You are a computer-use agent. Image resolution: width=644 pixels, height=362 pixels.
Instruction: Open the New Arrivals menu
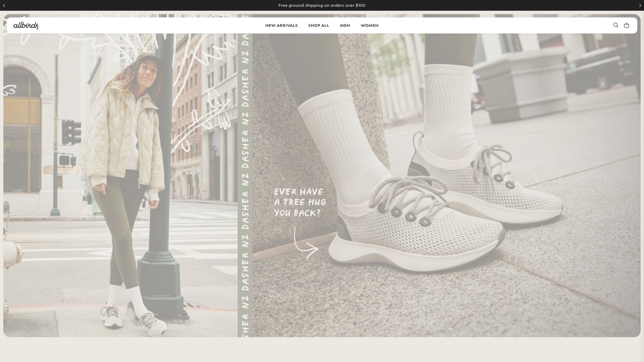pyautogui.click(x=281, y=25)
